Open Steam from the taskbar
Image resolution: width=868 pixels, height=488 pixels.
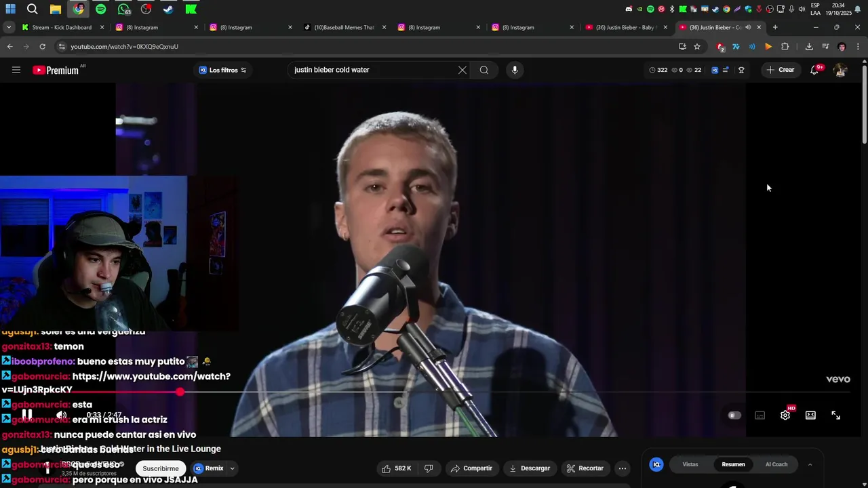[x=168, y=9]
